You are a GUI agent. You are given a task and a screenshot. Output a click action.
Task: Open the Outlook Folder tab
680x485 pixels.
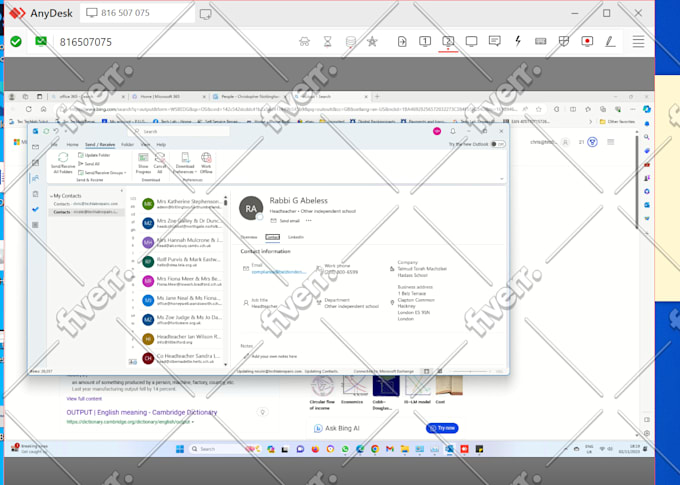tap(128, 144)
